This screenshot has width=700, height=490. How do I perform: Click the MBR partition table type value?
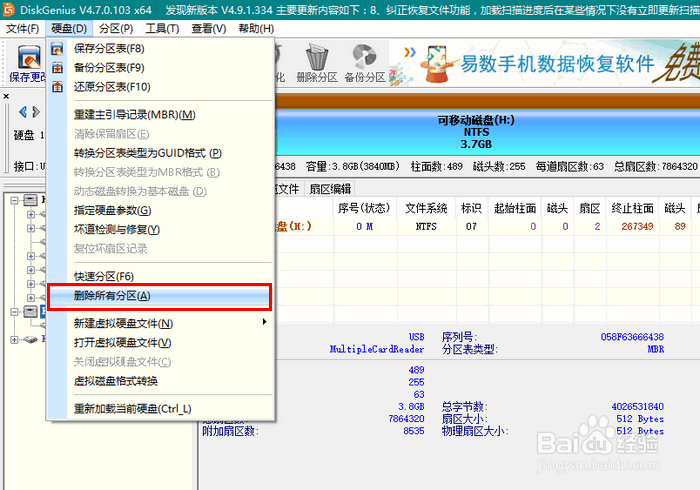(656, 349)
